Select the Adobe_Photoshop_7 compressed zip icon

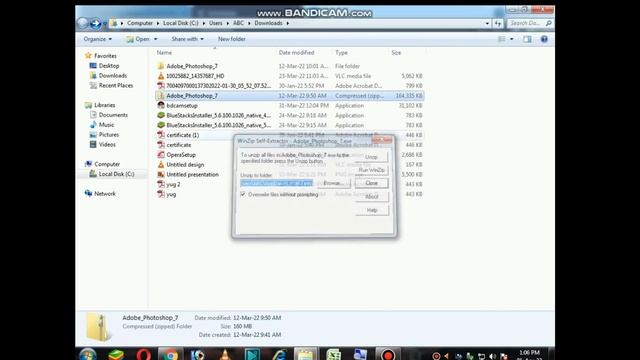pos(161,96)
